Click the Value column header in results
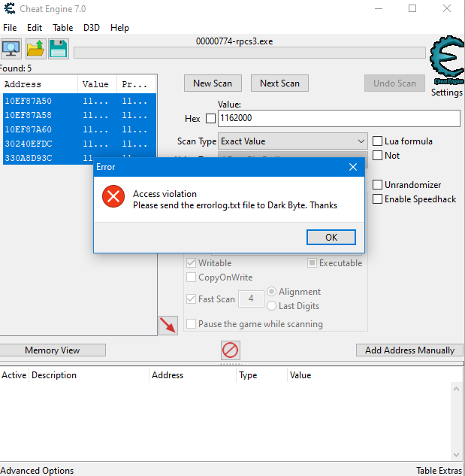Screen dimensions: 465x476 point(98,84)
